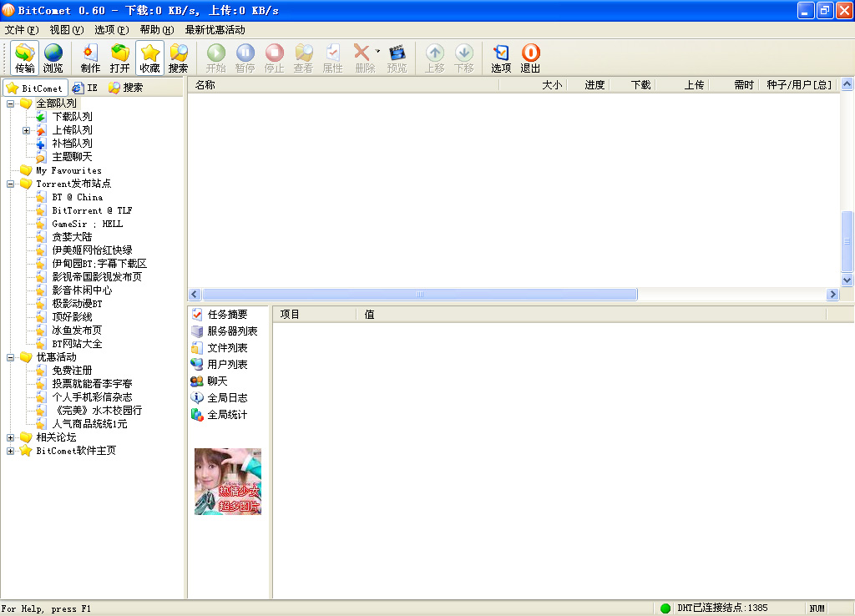The image size is (855, 616).
Task: Open the GameSir : HELL link
Action: click(x=87, y=224)
